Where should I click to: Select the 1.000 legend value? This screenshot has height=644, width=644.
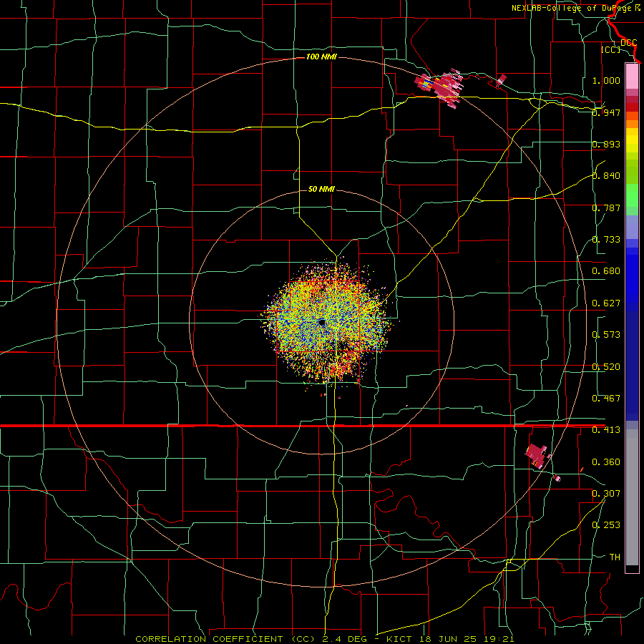tap(606, 80)
